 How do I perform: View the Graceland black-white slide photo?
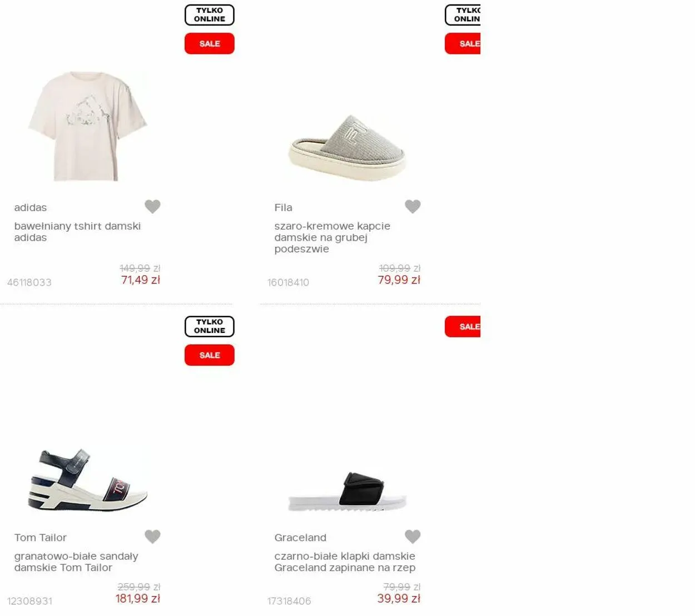click(x=348, y=491)
